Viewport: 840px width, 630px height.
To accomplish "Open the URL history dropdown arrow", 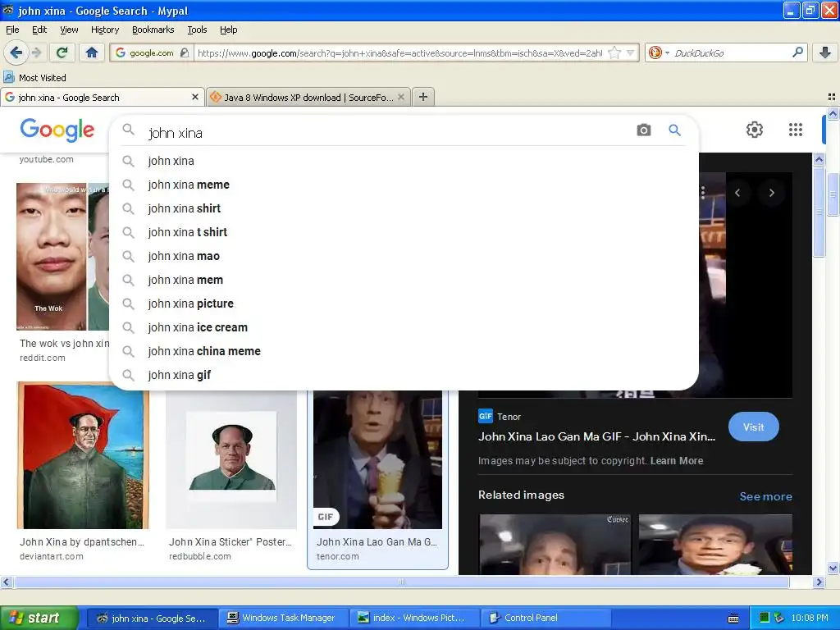I will [631, 52].
